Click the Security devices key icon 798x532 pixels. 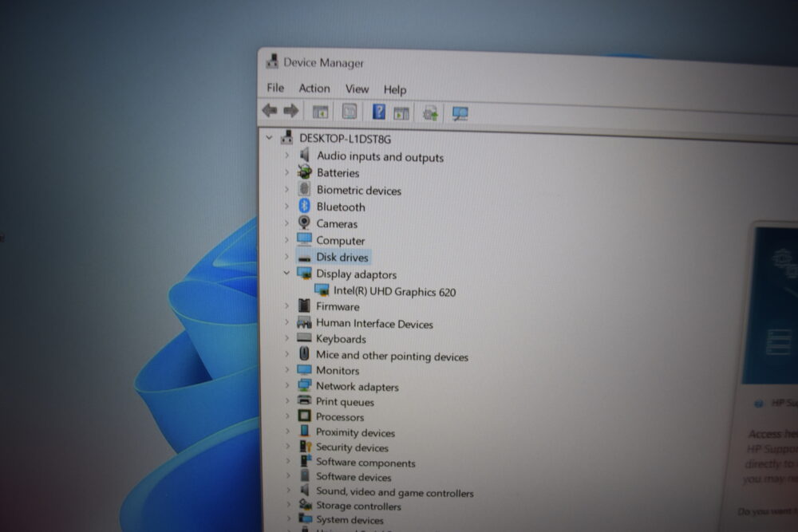pos(305,446)
